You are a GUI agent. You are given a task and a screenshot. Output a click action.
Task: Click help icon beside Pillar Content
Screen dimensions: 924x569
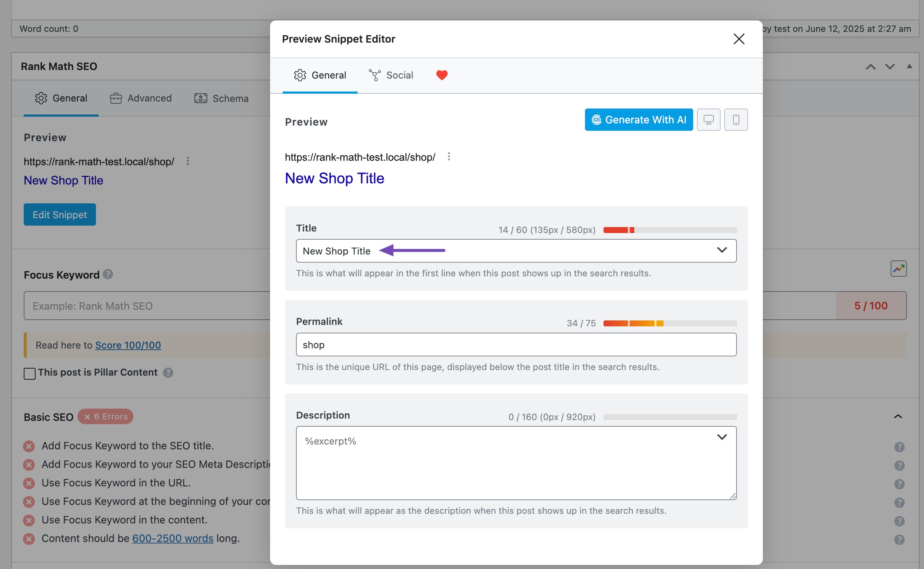[x=168, y=373]
